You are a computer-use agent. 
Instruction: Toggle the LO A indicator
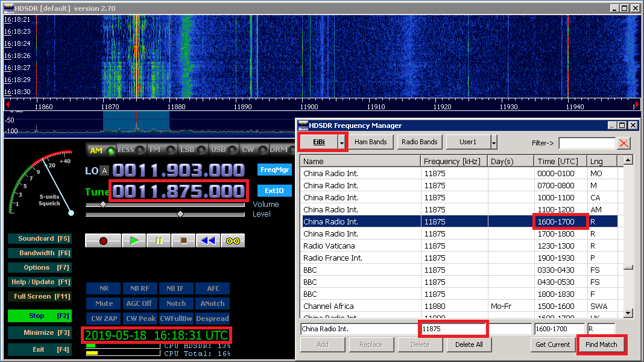tap(105, 171)
